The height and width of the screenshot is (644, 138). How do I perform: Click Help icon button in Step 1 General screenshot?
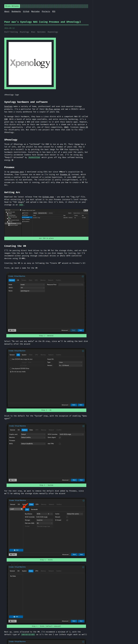coord(12,330)
